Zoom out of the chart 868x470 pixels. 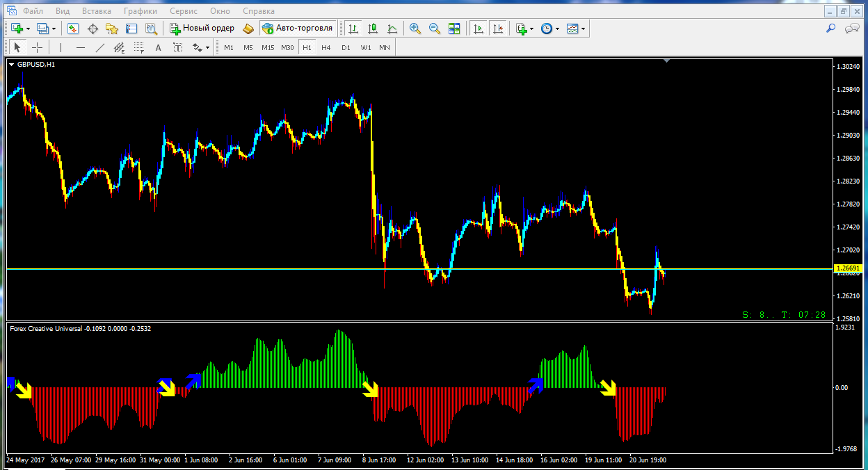[435, 29]
